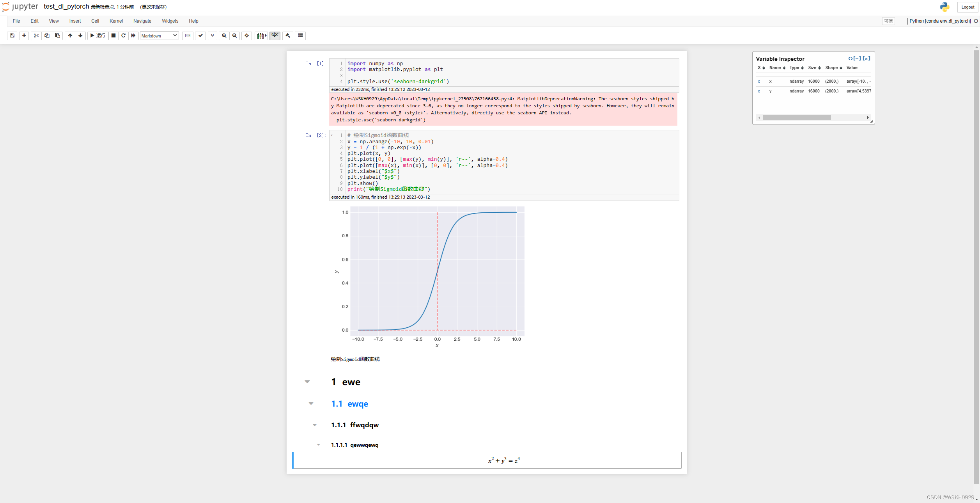Click the 可信 trusted notebook indicator
980x503 pixels.
coord(888,21)
